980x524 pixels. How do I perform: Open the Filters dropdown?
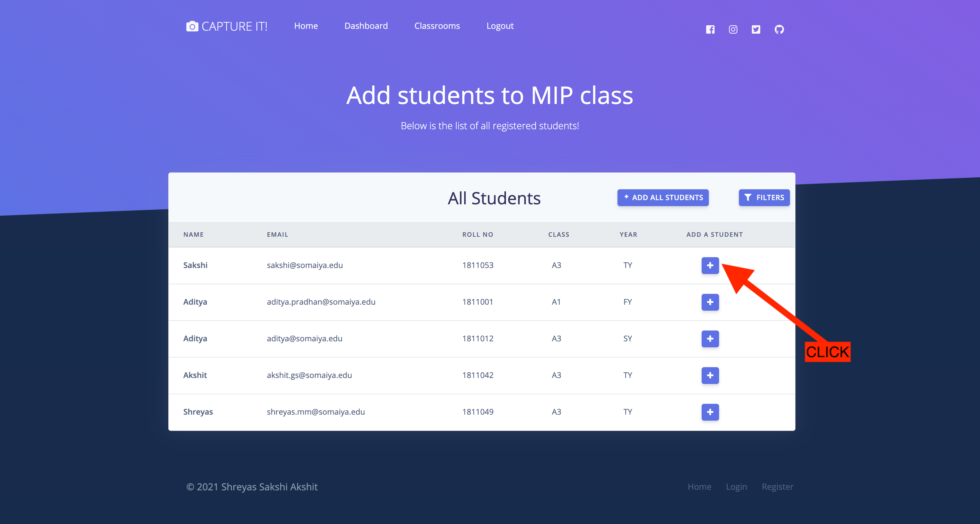click(764, 197)
